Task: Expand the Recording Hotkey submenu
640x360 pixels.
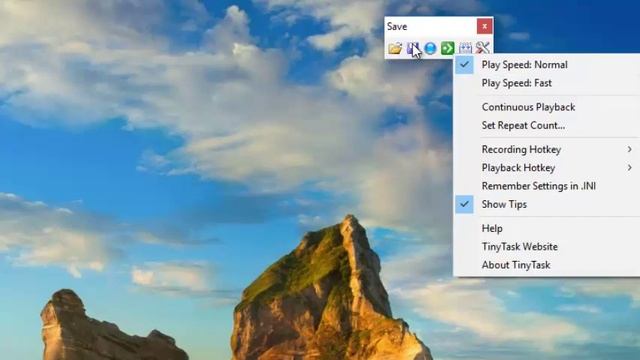Action: [547, 150]
